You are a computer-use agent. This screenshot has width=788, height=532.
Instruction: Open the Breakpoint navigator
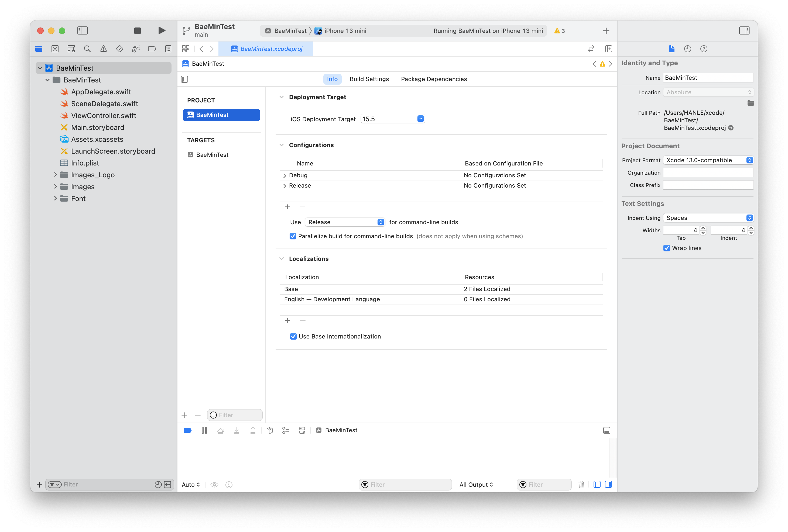152,49
